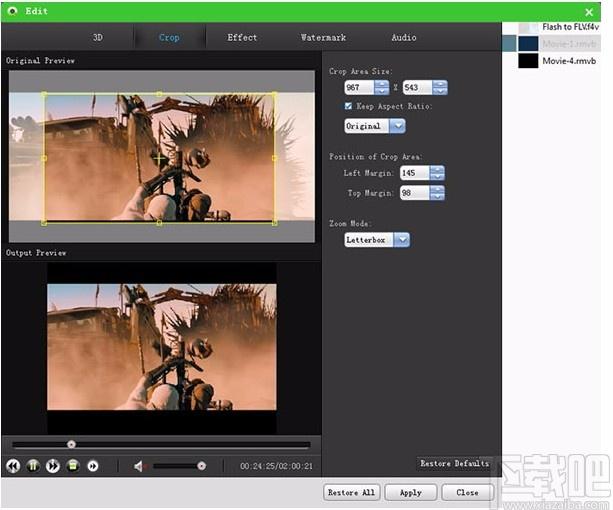Image resolution: width=613 pixels, height=510 pixels.
Task: Click the crop center crosshair marker
Action: 159,159
